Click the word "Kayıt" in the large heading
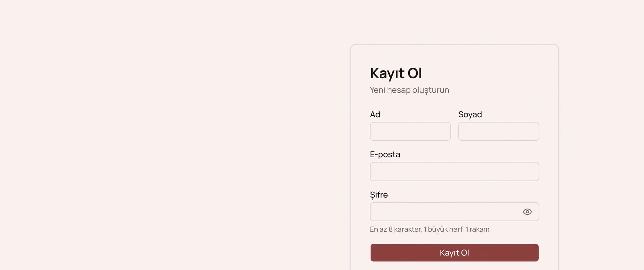Viewport: 644px width, 270px height. point(387,73)
